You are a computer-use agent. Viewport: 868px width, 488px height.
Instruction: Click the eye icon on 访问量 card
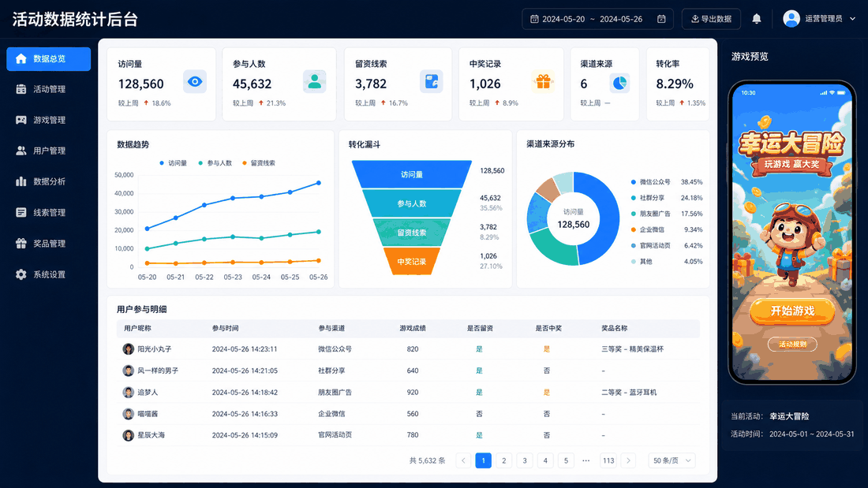(x=195, y=82)
